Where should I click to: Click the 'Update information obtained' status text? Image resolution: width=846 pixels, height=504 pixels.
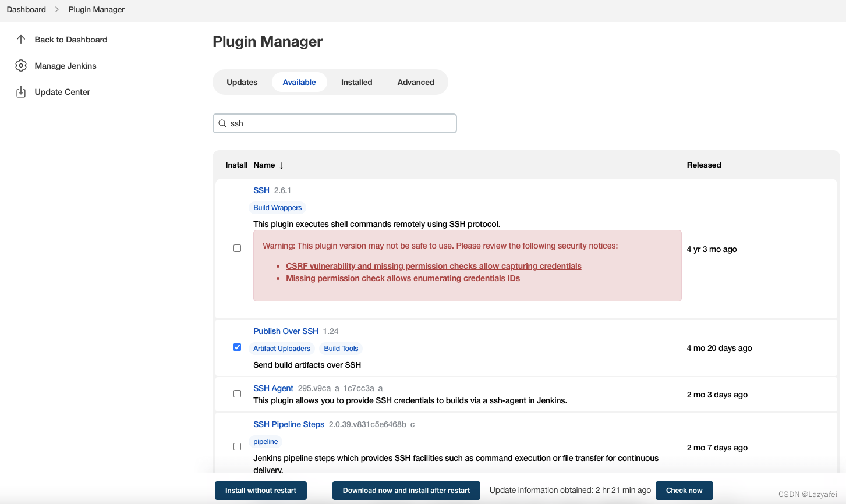tap(570, 490)
